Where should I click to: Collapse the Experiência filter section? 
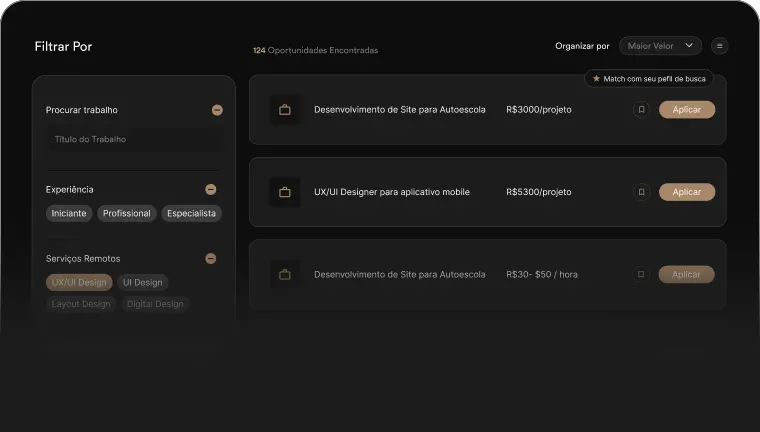(210, 189)
